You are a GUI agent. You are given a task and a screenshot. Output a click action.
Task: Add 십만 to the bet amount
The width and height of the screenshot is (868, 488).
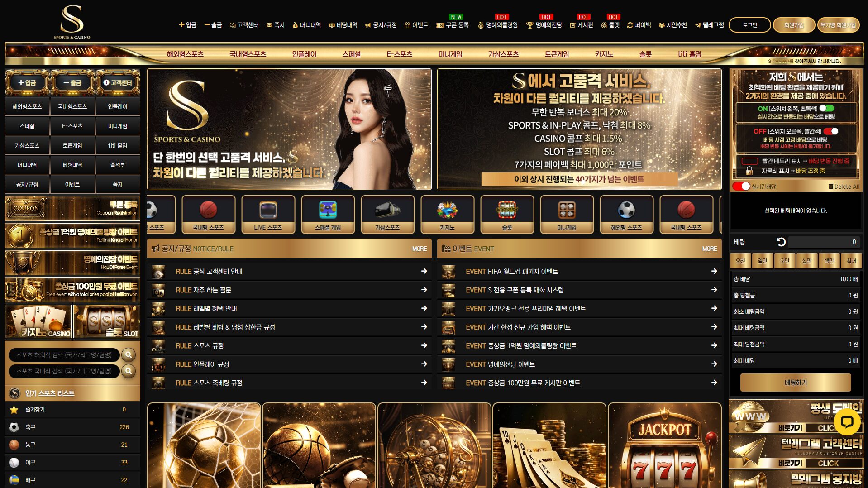pos(807,261)
